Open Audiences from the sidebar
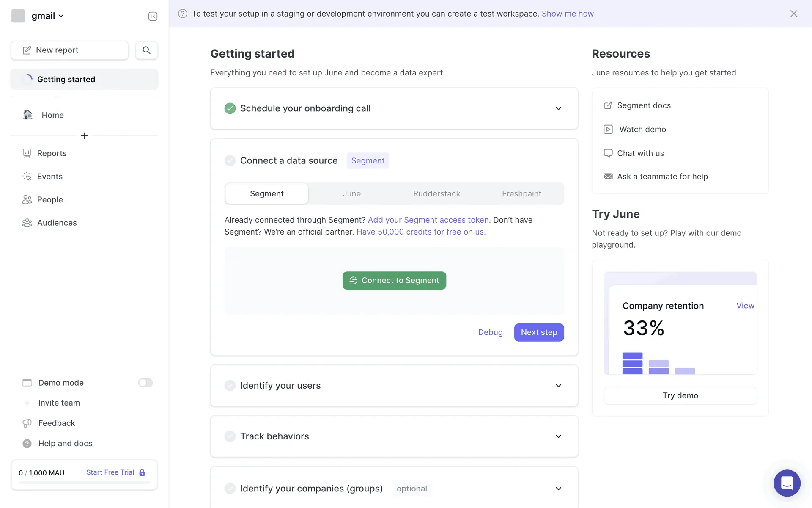This screenshot has width=812, height=508. click(57, 223)
